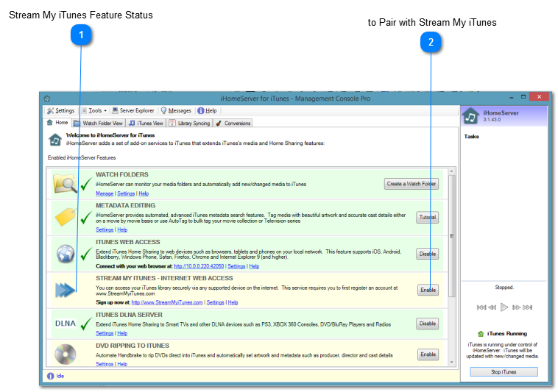Image resolution: width=558 pixels, height=392 pixels.
Task: Open Settings link under Watch Folders
Action: [126, 193]
